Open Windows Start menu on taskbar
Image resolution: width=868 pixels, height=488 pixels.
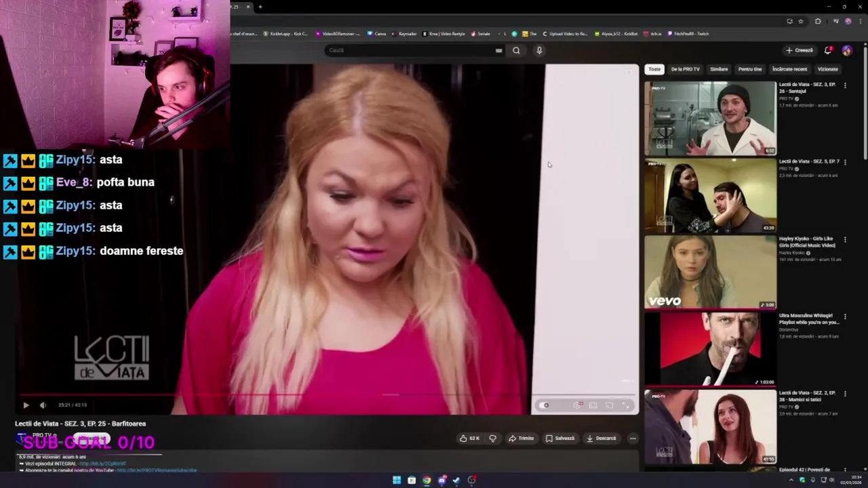point(397,481)
